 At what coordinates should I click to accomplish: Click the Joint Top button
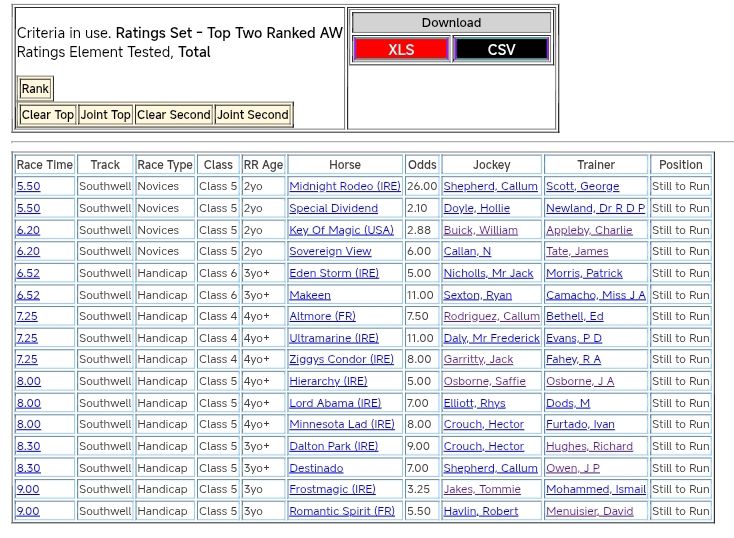[x=106, y=115]
